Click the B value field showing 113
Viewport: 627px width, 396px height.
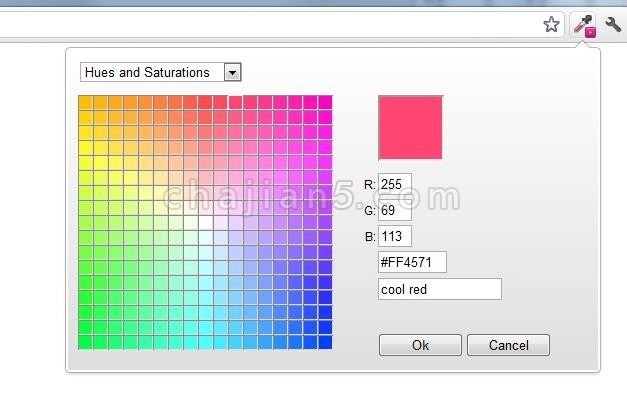pyautogui.click(x=395, y=236)
